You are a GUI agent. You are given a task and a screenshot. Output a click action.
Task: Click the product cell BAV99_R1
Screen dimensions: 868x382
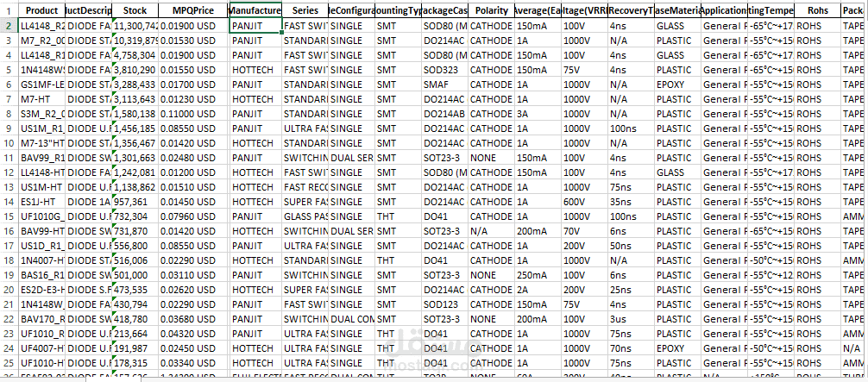(x=42, y=158)
